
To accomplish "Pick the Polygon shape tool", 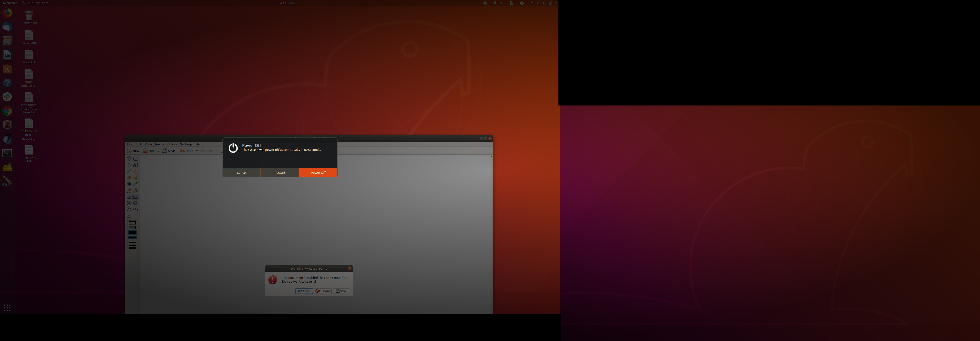I will (x=129, y=203).
